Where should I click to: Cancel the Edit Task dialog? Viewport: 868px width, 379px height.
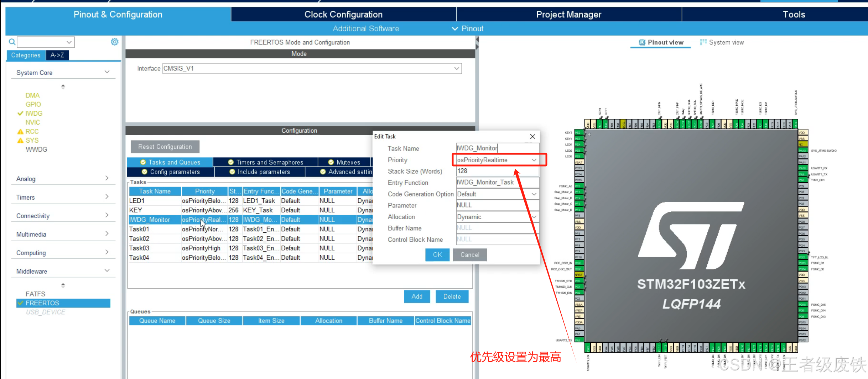470,255
